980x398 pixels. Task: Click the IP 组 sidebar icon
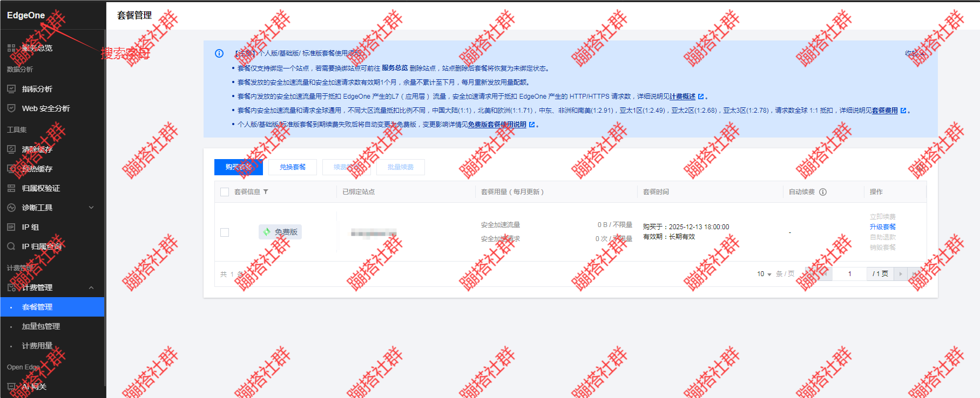pyautogui.click(x=11, y=227)
